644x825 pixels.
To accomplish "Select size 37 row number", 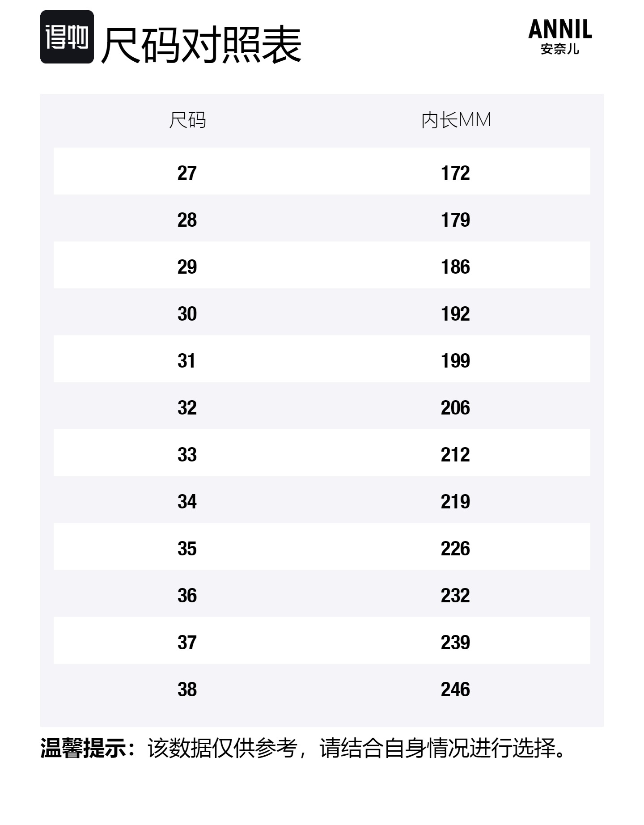I will click(x=187, y=643).
